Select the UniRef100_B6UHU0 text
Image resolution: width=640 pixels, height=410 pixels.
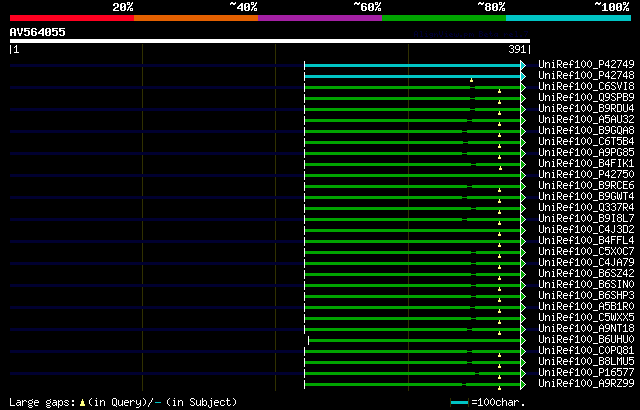tap(586, 340)
